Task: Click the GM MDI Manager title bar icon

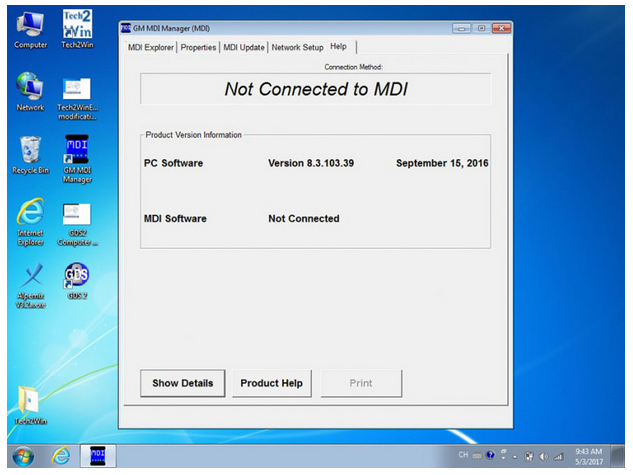Action: pyautogui.click(x=126, y=28)
